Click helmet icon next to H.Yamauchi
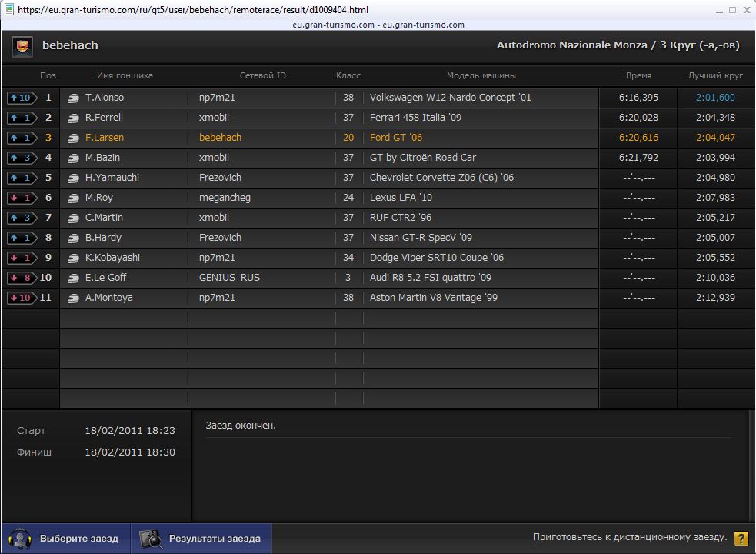756x554 pixels. point(73,178)
